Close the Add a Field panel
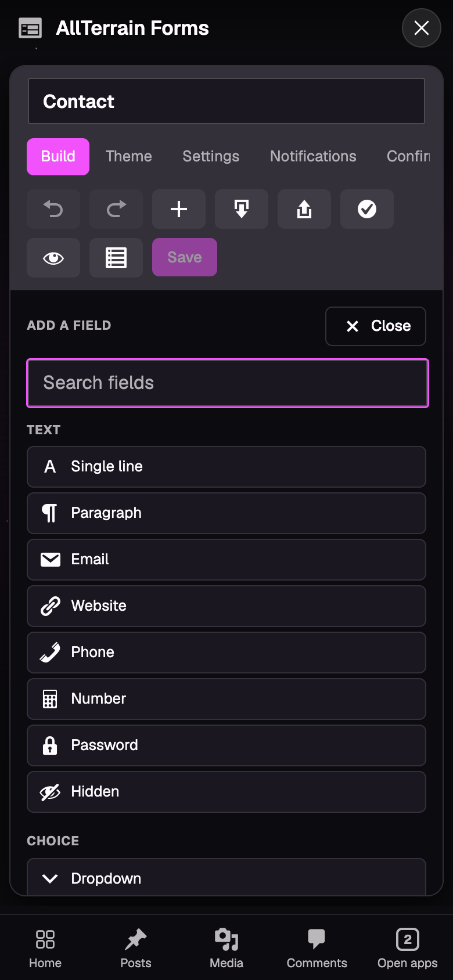The width and height of the screenshot is (453, 980). (x=376, y=326)
